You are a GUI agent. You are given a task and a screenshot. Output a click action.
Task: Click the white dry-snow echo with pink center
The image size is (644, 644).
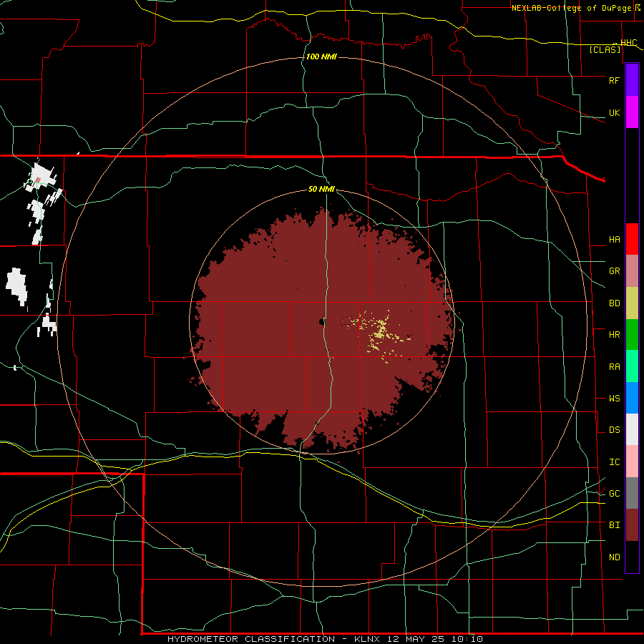tap(41, 177)
